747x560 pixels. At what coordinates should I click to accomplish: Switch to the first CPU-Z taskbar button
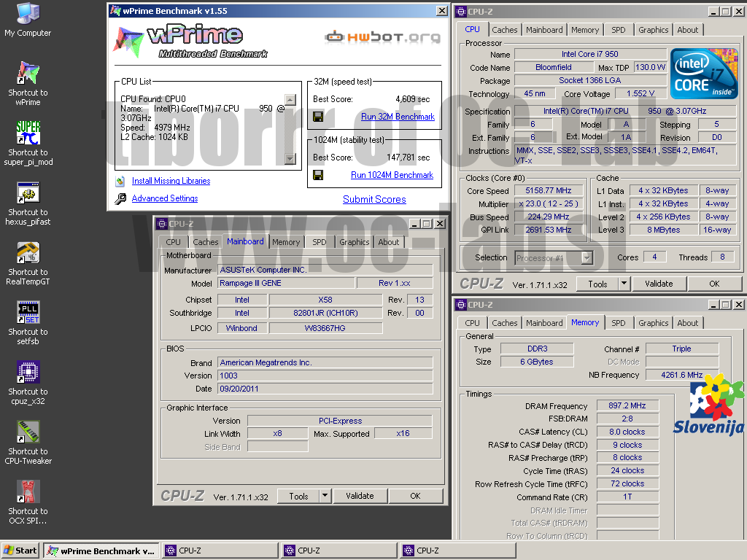(220, 551)
